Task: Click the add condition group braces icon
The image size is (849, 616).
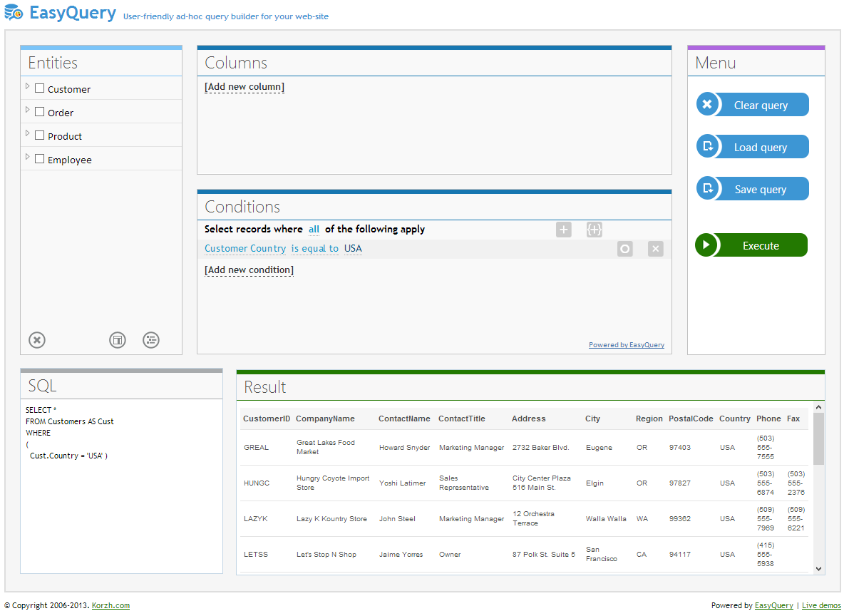Action: pos(595,230)
